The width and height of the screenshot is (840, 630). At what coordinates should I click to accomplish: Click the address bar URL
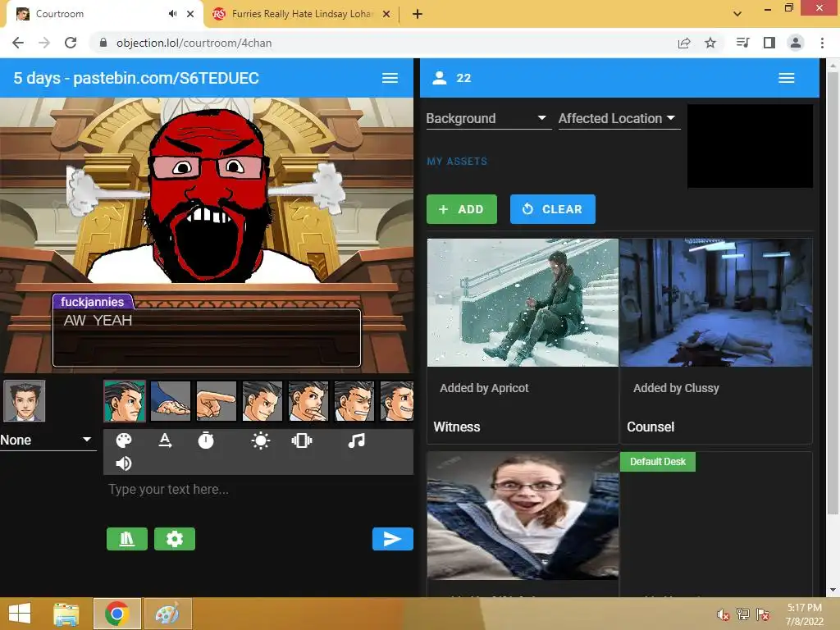pos(194,43)
